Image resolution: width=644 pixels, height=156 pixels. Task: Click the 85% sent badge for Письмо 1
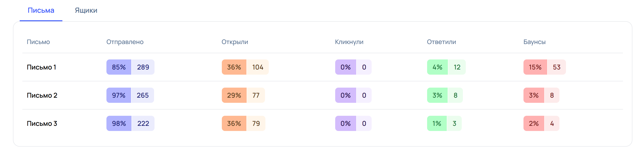click(119, 67)
